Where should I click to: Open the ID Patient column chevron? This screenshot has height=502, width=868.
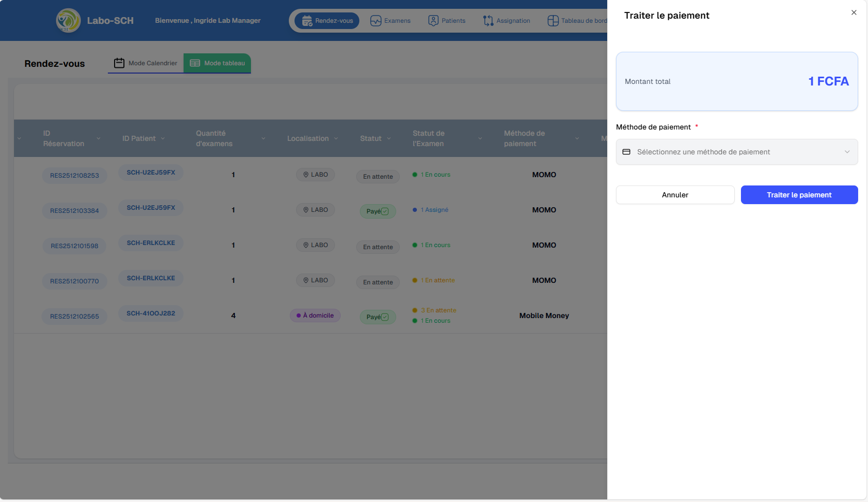pyautogui.click(x=163, y=138)
